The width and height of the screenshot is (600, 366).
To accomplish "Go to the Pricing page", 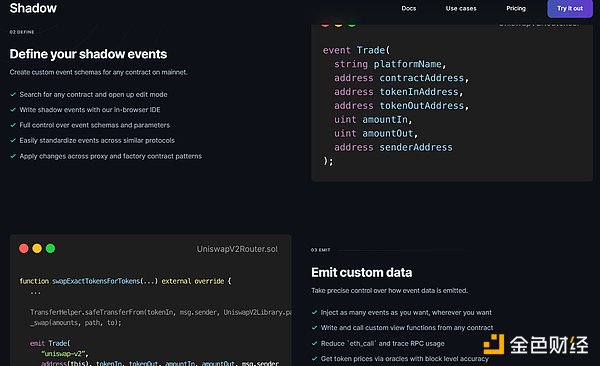I will 516,8.
